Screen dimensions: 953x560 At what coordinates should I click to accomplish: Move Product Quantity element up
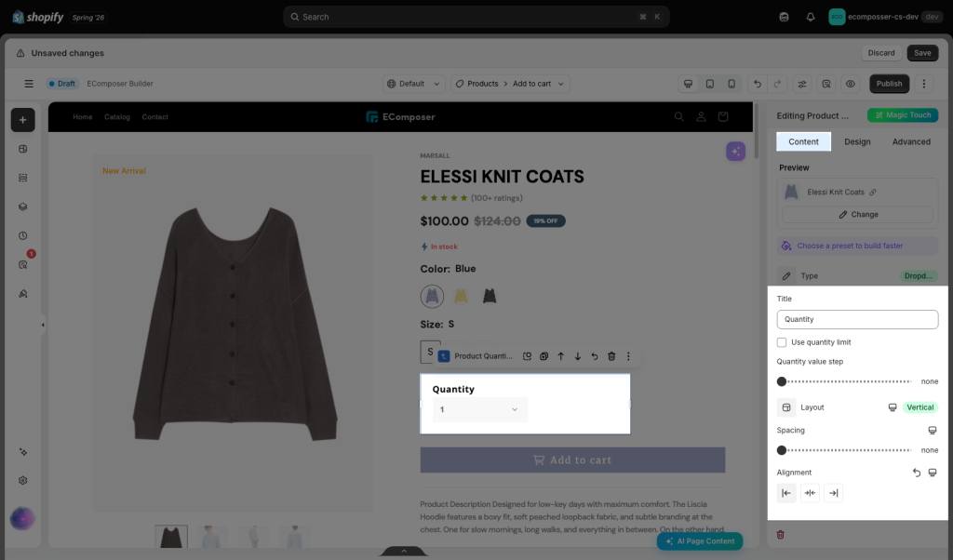[x=561, y=356]
